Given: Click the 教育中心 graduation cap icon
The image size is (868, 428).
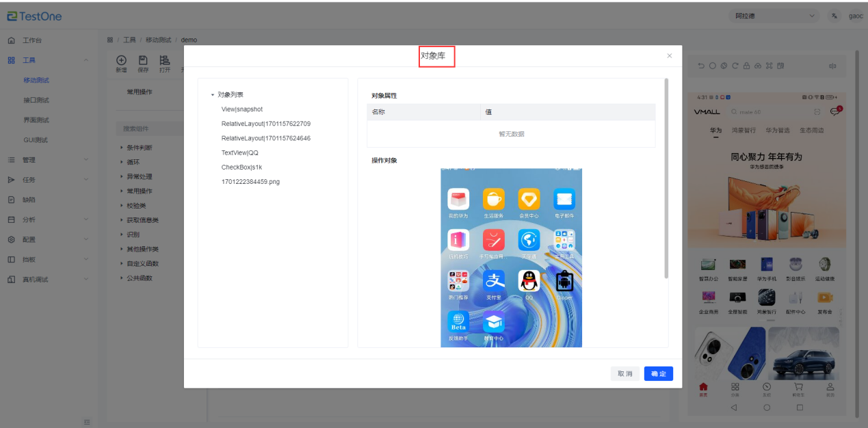Looking at the screenshot, I should point(493,321).
